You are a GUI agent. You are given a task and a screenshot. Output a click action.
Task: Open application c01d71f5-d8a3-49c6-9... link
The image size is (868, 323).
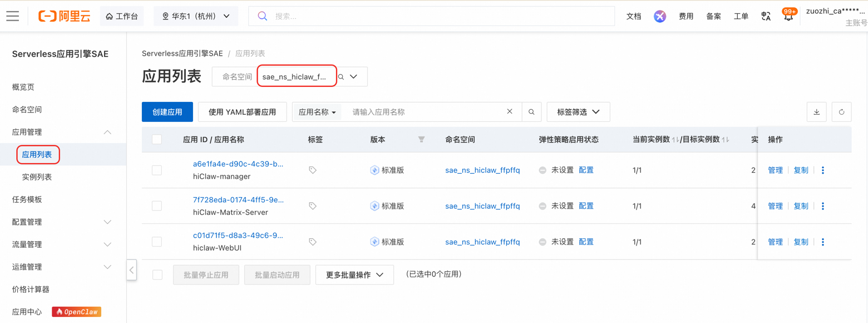[x=238, y=236]
